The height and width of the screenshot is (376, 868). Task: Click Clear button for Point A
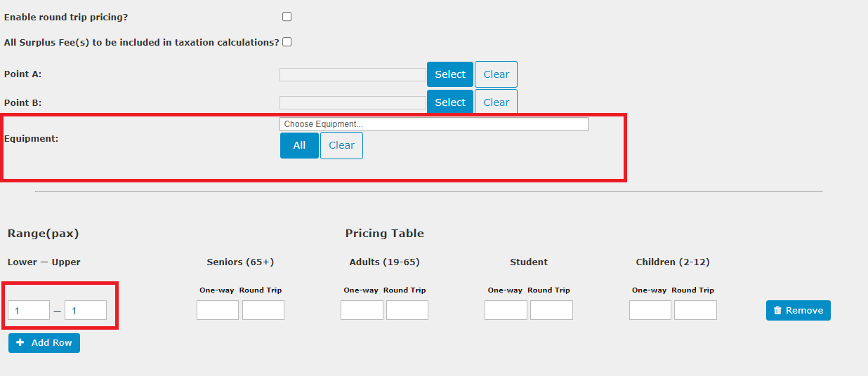coord(496,74)
